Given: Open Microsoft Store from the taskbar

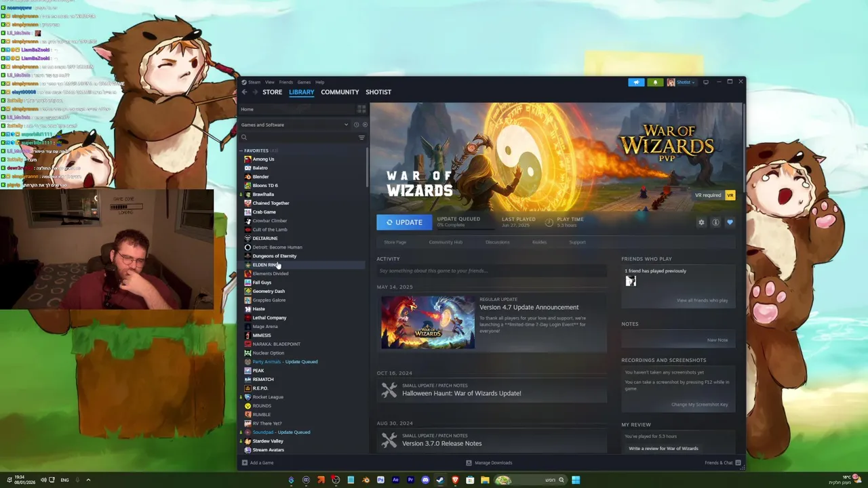Looking at the screenshot, I should point(470,480).
